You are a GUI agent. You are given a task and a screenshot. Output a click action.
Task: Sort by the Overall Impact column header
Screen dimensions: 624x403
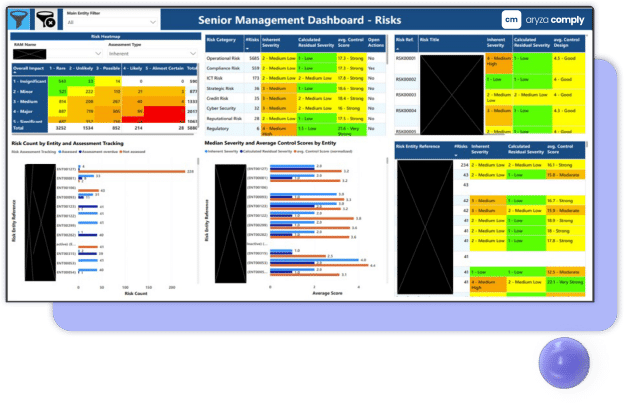(29, 68)
